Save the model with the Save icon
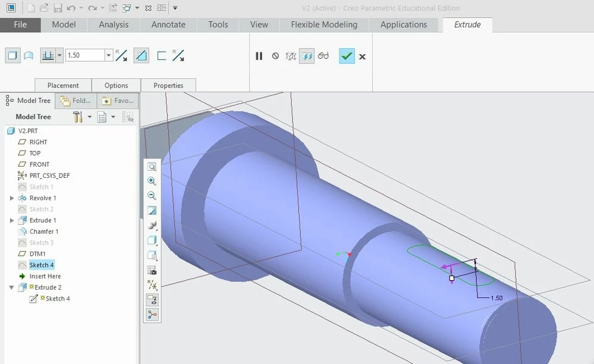594x364 pixels. pyautogui.click(x=58, y=8)
